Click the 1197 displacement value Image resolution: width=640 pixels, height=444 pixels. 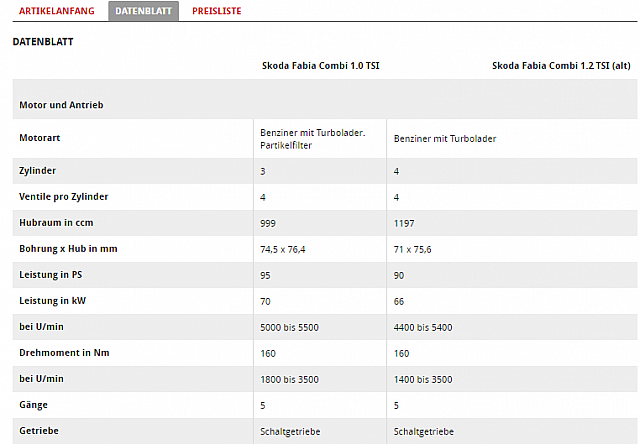404,224
